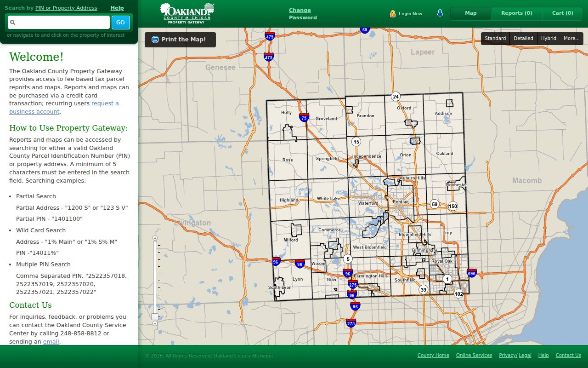
Task: Open the Help link in search panel
Action: pyautogui.click(x=117, y=8)
